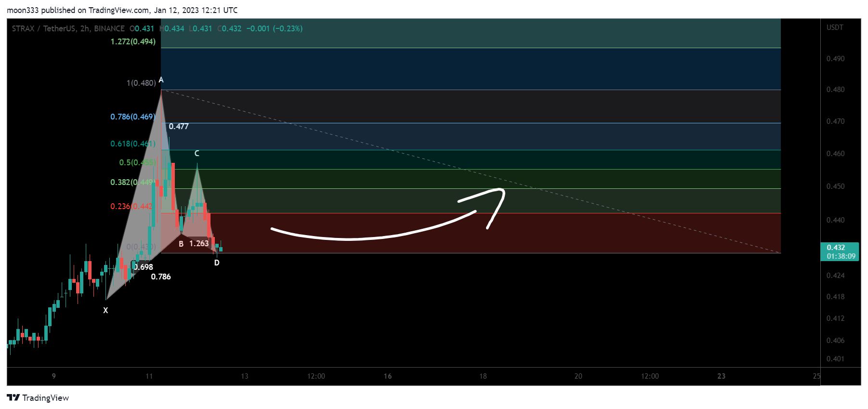Click the date 23 on time axis

pyautogui.click(x=722, y=376)
